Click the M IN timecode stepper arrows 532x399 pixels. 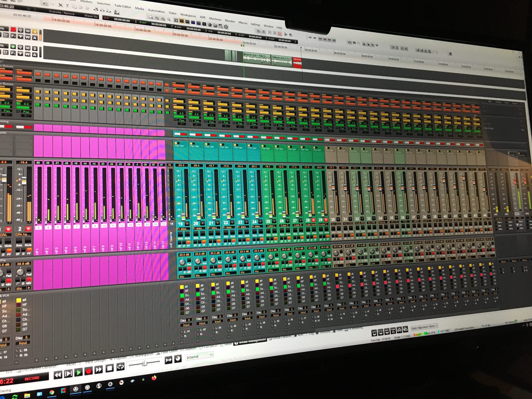136,22
